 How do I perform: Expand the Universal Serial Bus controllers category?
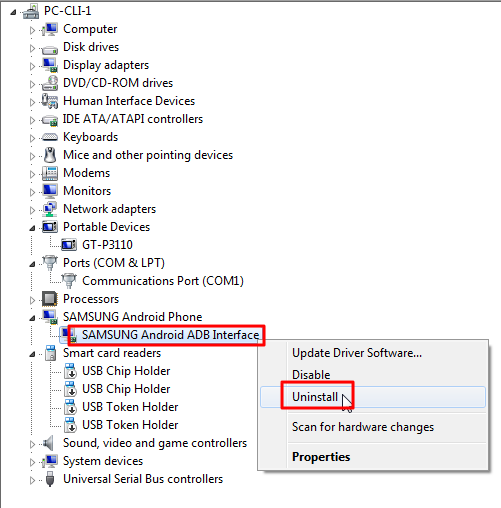(32, 480)
